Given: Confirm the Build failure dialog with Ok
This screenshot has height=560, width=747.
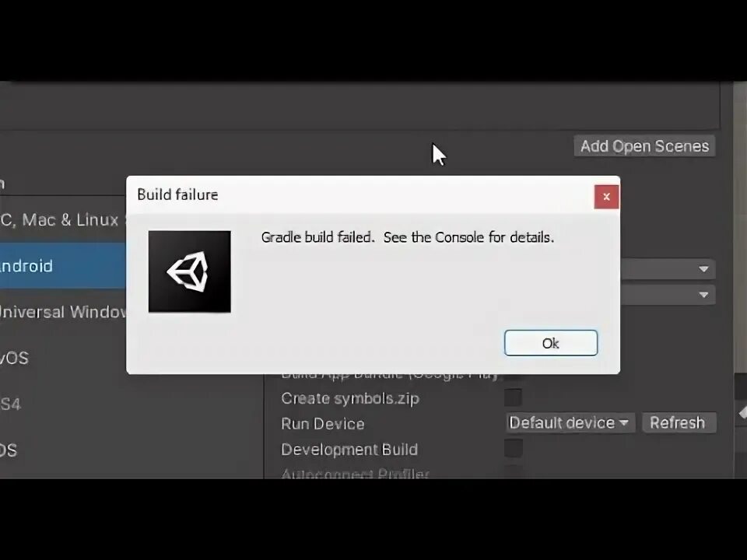Looking at the screenshot, I should [x=551, y=343].
